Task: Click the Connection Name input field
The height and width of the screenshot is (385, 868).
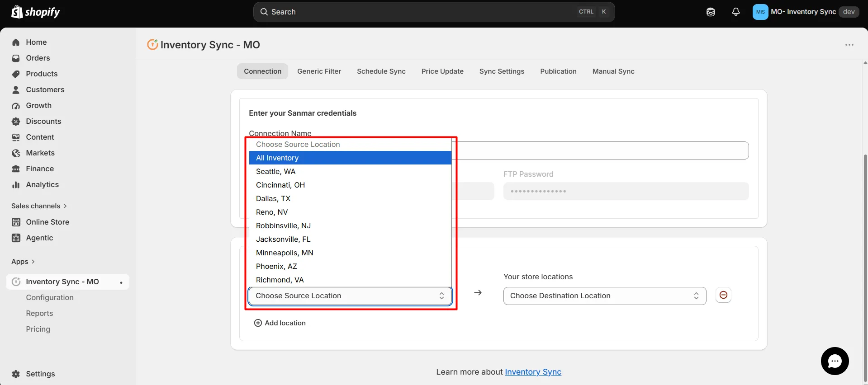Action: tap(600, 150)
